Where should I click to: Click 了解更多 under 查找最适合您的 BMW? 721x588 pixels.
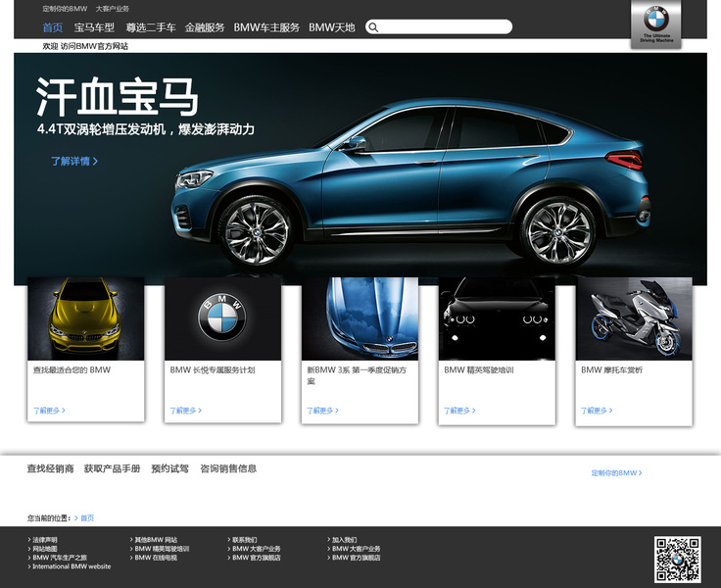tap(49, 411)
